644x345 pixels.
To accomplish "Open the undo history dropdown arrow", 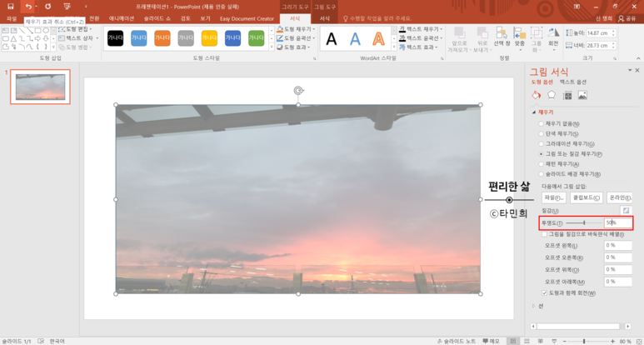I will [36, 7].
